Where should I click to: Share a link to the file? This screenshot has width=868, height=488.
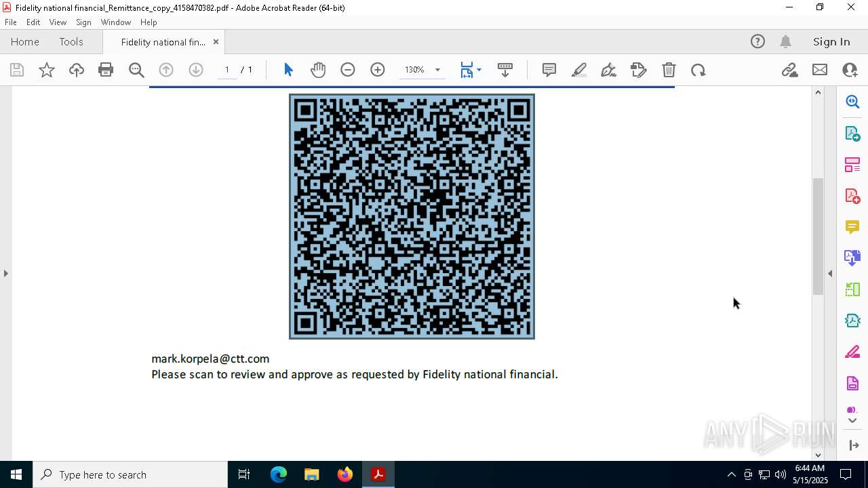tap(790, 70)
